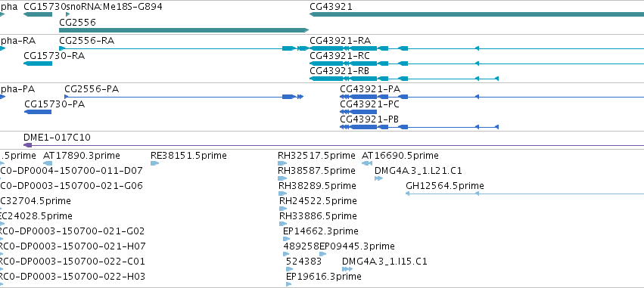Image resolution: width=644 pixels, height=288 pixels.
Task: Select the CG15730 gene arrow
Action: pyautogui.click(x=38, y=14)
